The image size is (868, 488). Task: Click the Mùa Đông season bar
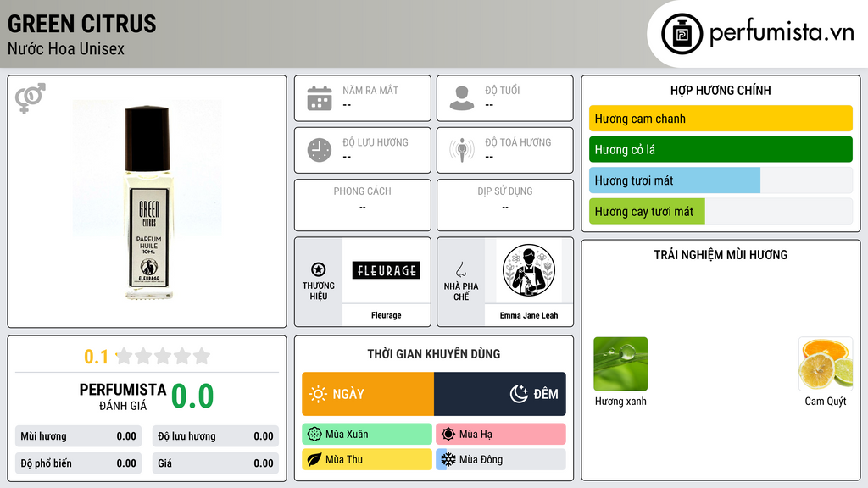click(501, 459)
